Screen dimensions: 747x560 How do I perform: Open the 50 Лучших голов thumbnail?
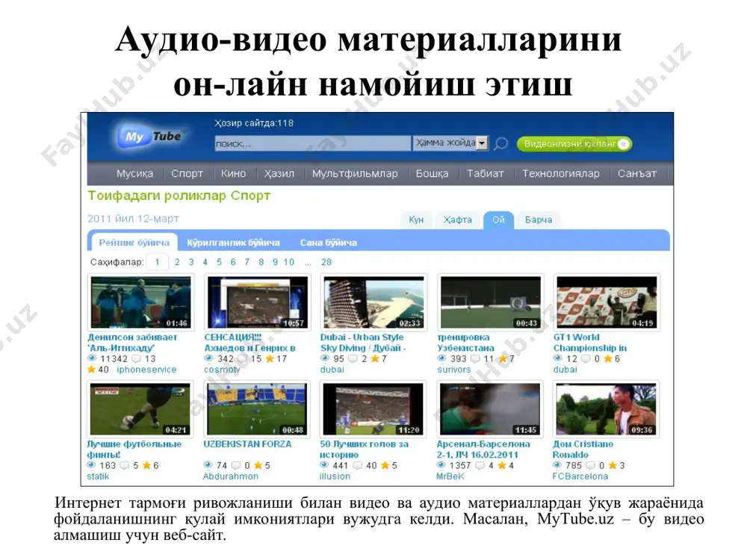(373, 408)
